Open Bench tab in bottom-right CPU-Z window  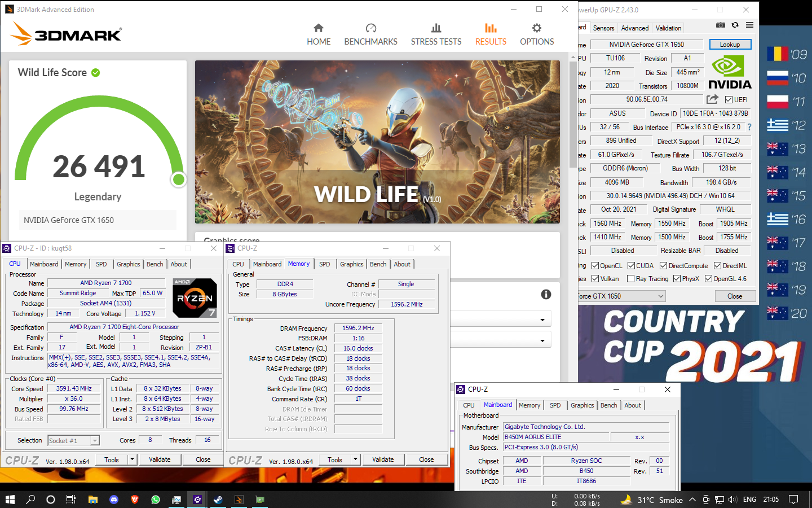(x=609, y=405)
